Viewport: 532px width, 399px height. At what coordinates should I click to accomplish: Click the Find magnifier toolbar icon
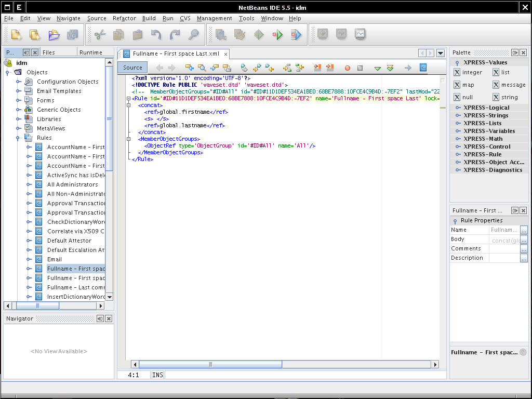(x=194, y=34)
